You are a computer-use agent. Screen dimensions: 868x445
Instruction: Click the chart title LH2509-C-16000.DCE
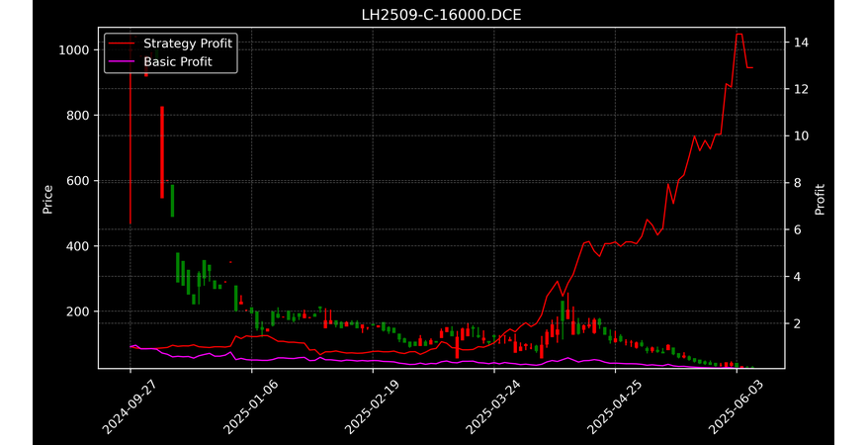coord(441,15)
